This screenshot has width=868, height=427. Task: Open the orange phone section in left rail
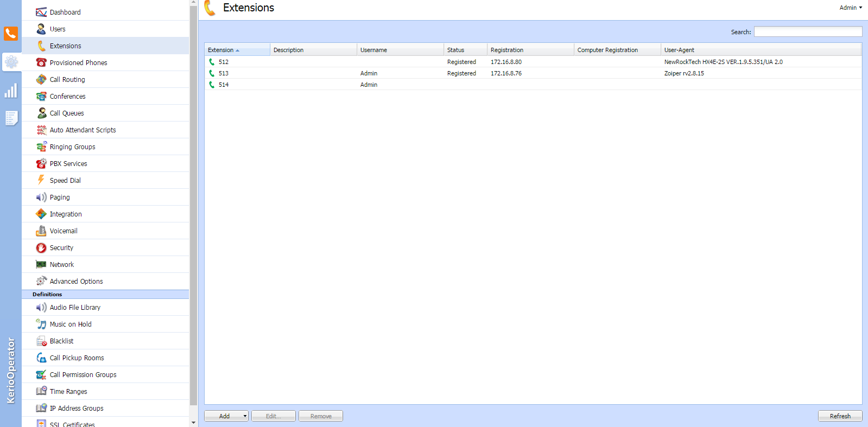(x=11, y=34)
